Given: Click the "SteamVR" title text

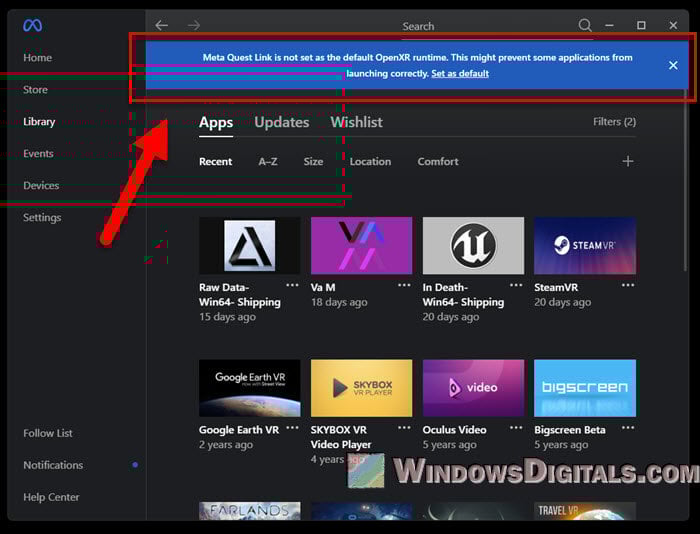Looking at the screenshot, I should click(x=556, y=288).
